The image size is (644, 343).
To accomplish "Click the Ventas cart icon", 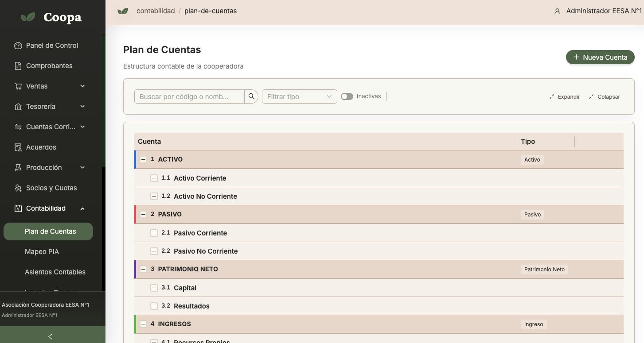I will [18, 86].
